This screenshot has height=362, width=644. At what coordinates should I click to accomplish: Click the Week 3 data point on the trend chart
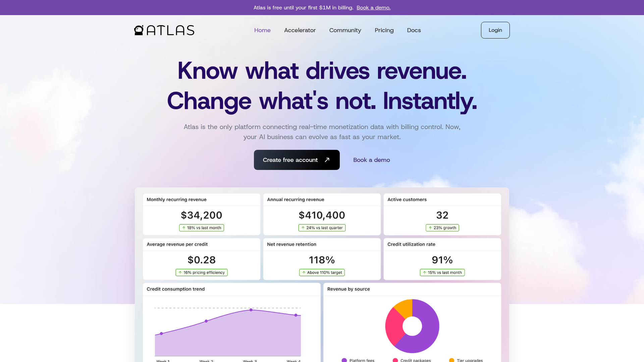pyautogui.click(x=251, y=310)
